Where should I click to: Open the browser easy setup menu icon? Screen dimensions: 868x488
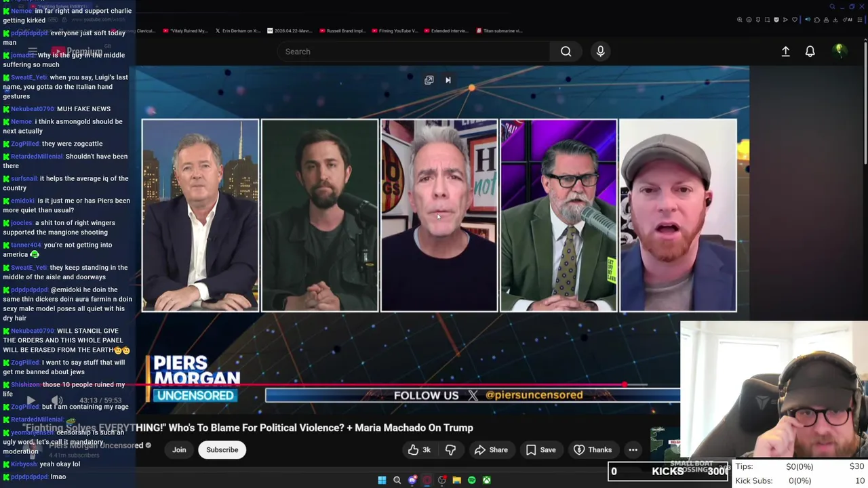(x=859, y=20)
